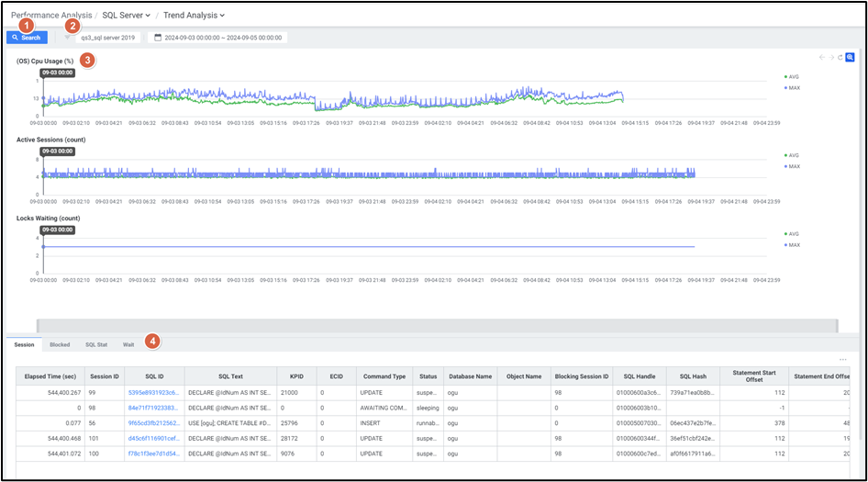Activate the blue chart zoom icon
Screen dimensions: 868x482
coord(851,58)
